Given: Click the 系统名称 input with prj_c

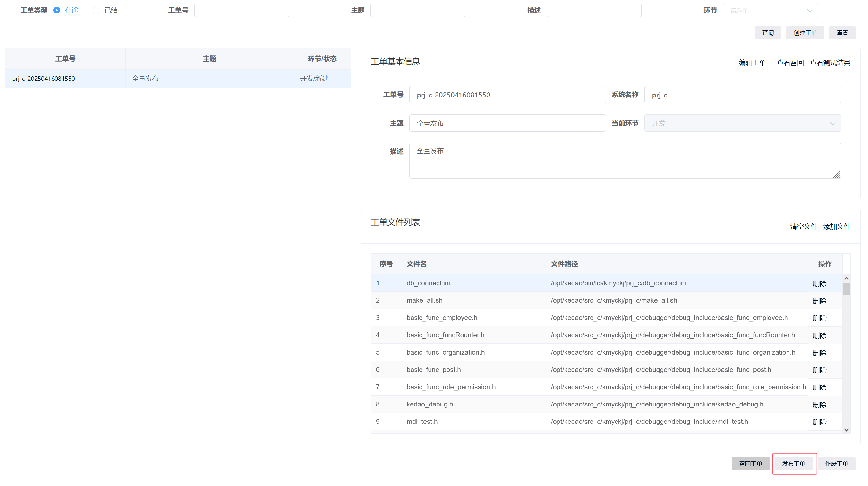Looking at the screenshot, I should pos(742,95).
